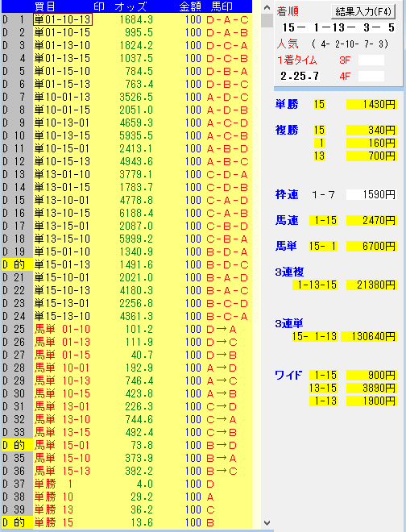Select winning row 馬単 15-01

(126, 445)
